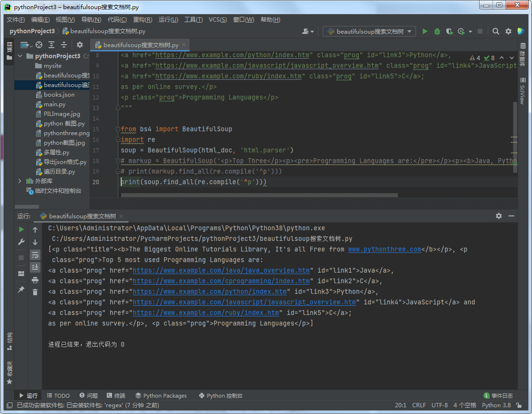Screen dimensions: 532x414
Task: Close the Run beautifulsoup搜索文档树 tab
Action: click(x=121, y=216)
